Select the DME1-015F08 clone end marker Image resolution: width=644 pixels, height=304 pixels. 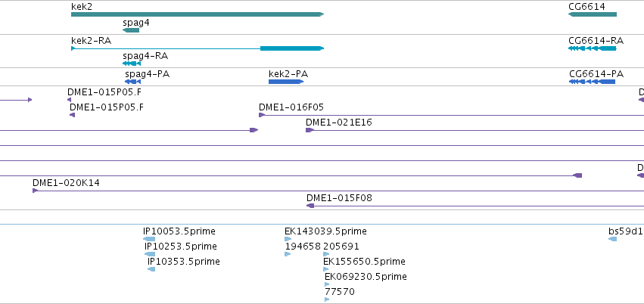coord(310,206)
